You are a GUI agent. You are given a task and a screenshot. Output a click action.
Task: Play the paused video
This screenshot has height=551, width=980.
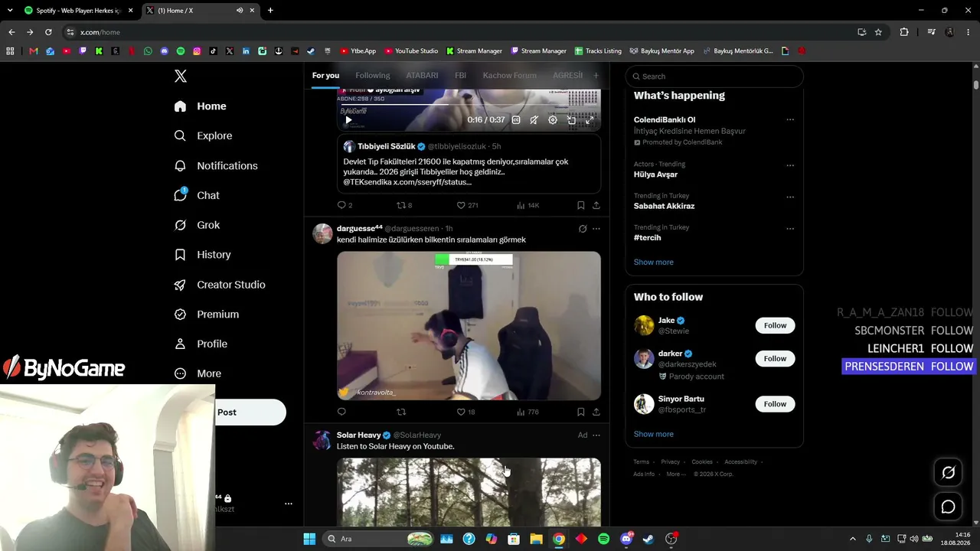(x=348, y=120)
